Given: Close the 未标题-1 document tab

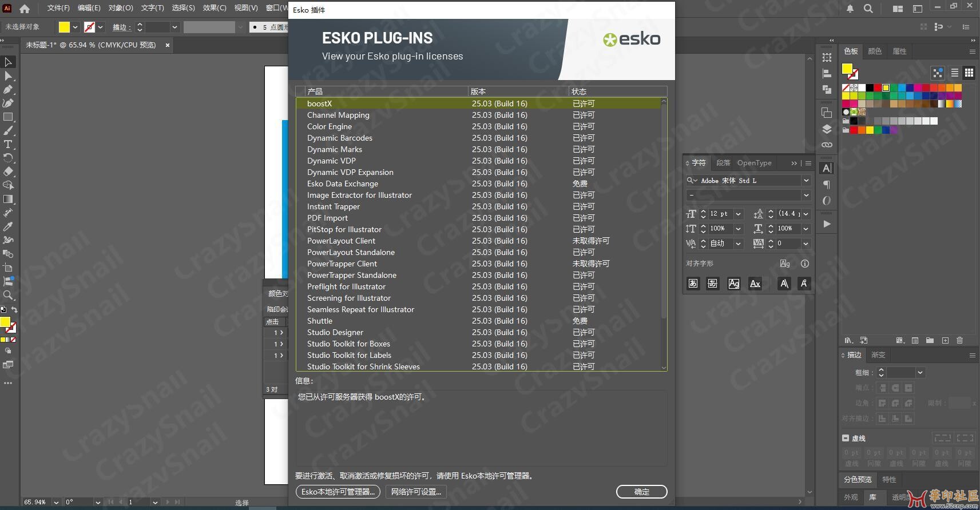Looking at the screenshot, I should coord(168,45).
